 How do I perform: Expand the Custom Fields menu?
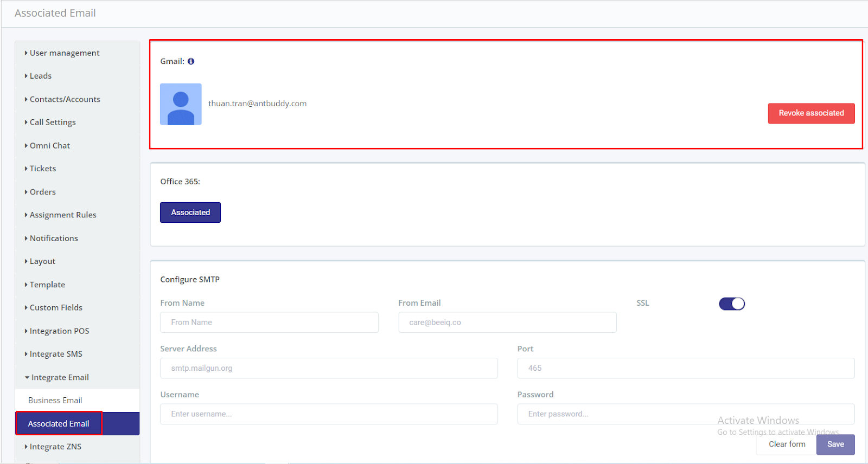(77, 307)
